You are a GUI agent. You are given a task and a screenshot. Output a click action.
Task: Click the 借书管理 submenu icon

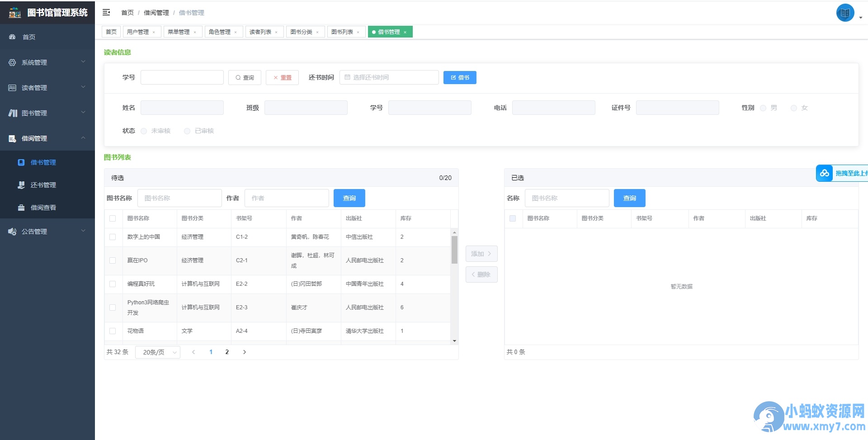21,162
